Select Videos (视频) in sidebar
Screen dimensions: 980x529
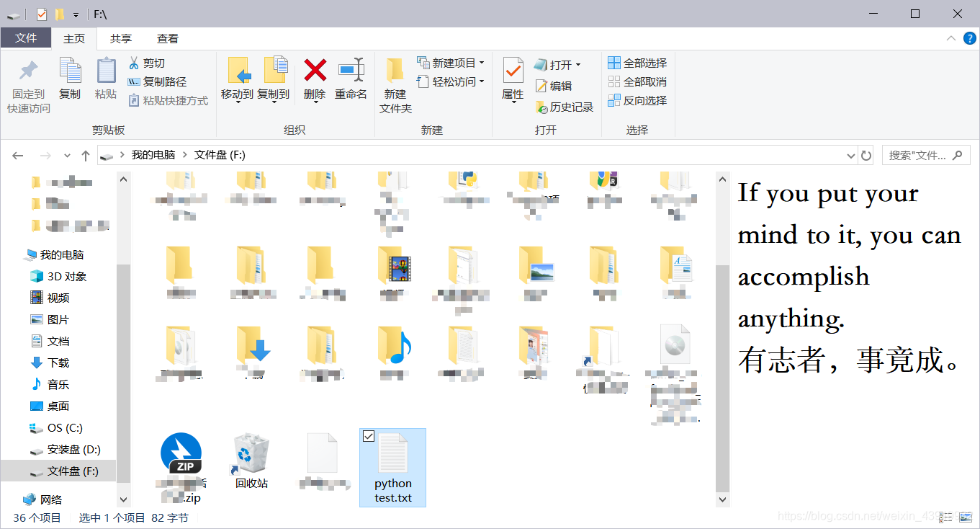point(50,298)
